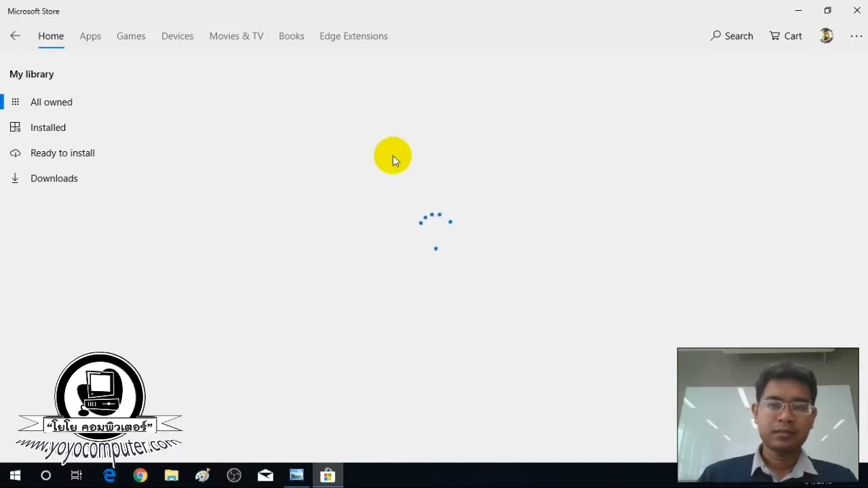The width and height of the screenshot is (868, 488).
Task: Select the Ready to install cloud icon
Action: click(x=15, y=152)
